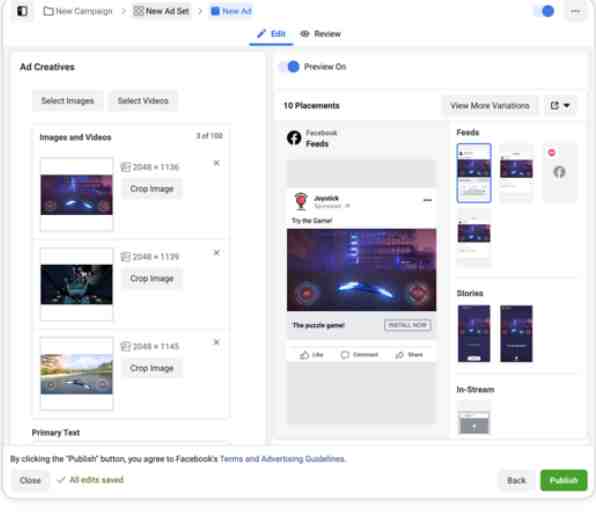The height and width of the screenshot is (520, 596).
Task: Select the fourth Feeds placement thumbnail
Action: 474,238
